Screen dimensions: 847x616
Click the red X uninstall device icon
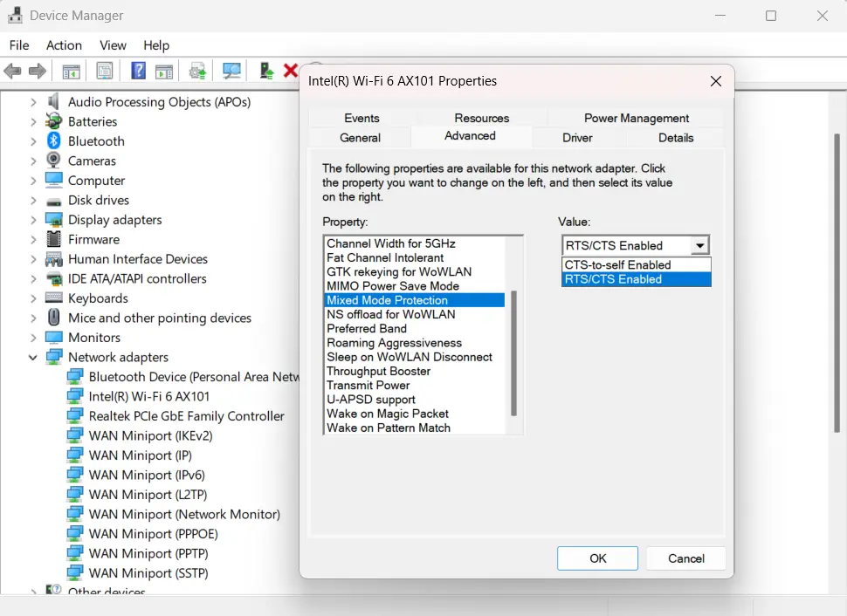291,71
